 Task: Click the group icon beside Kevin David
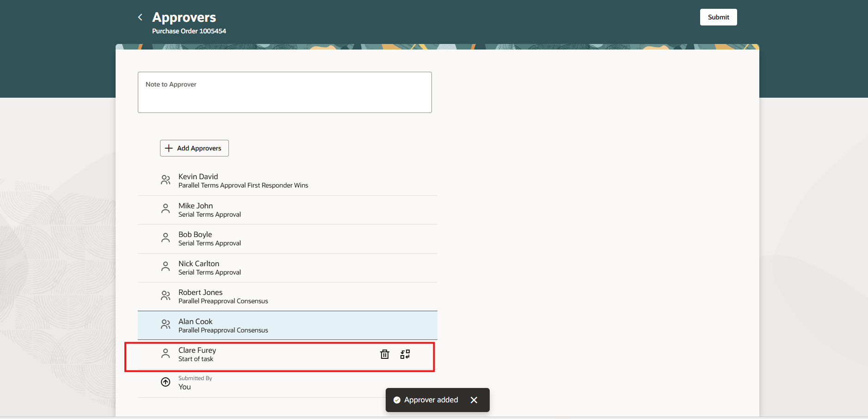pyautogui.click(x=166, y=180)
